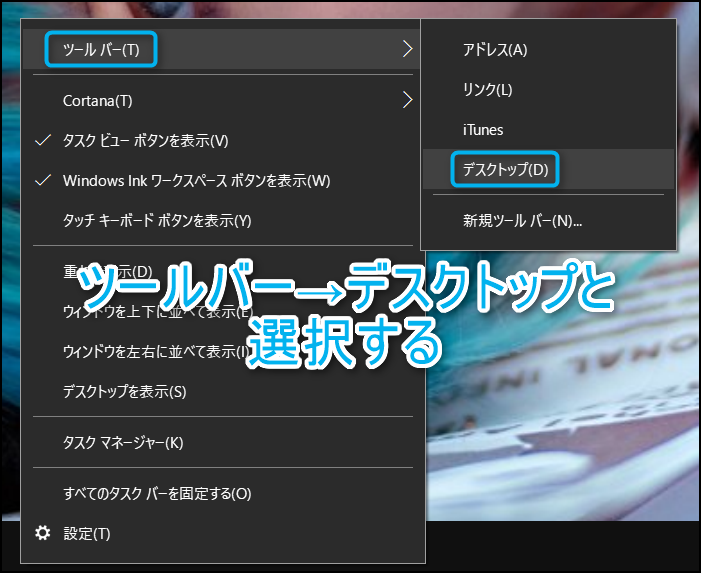The height and width of the screenshot is (573, 701).
Task: Enable タッチ キーボード ボタンを表示
Action: pyautogui.click(x=157, y=221)
